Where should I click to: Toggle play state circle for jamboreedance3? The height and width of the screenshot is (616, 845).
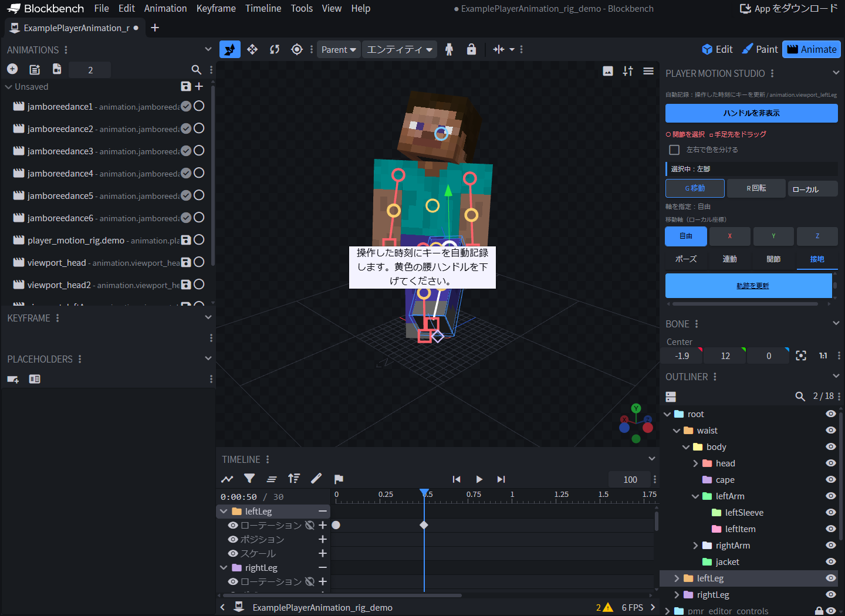pyautogui.click(x=199, y=151)
